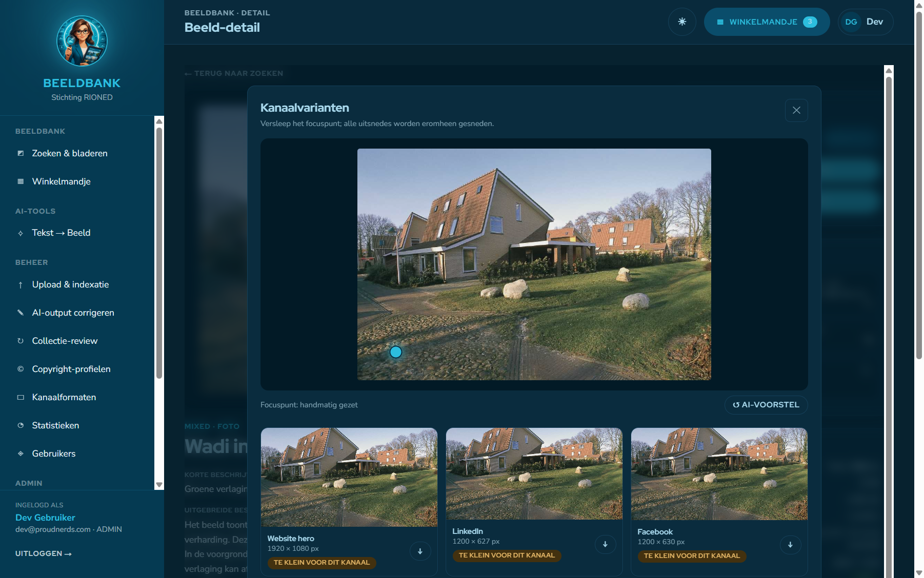Click the AI-output corrigeren pencil icon
Image resolution: width=924 pixels, height=578 pixels.
(21, 313)
